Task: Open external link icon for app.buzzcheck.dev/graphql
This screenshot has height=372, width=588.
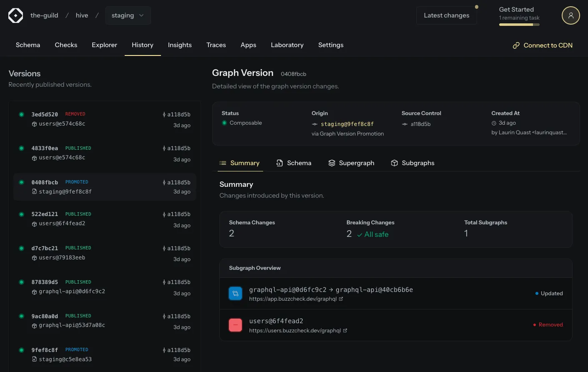Action: click(x=341, y=299)
